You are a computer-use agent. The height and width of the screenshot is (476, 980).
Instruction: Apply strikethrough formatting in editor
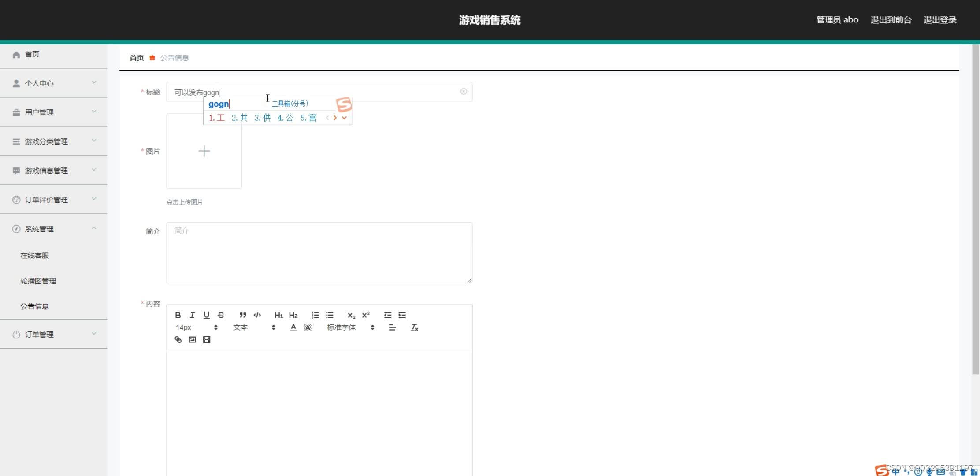pos(221,315)
